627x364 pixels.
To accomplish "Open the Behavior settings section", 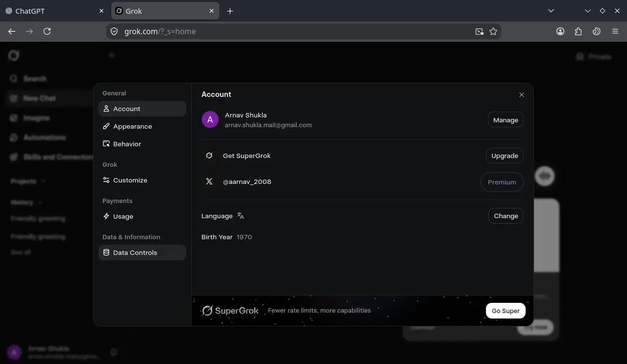I will click(x=142, y=144).
